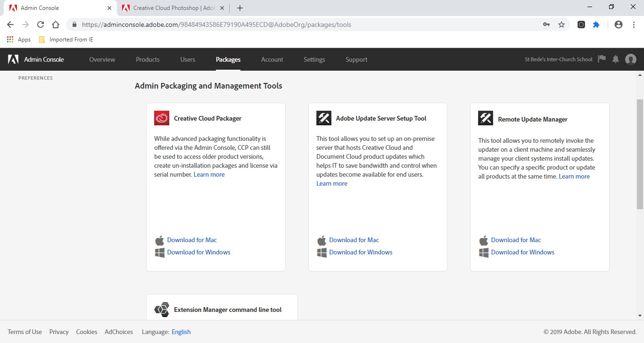The image size is (644, 343).
Task: Click the scrollbar down arrow
Action: 640,316
